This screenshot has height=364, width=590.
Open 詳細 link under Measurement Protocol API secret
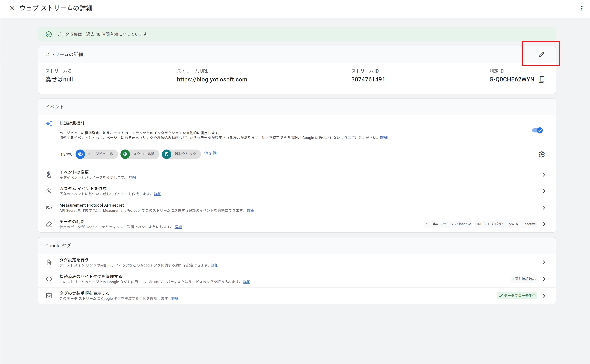pyautogui.click(x=251, y=210)
